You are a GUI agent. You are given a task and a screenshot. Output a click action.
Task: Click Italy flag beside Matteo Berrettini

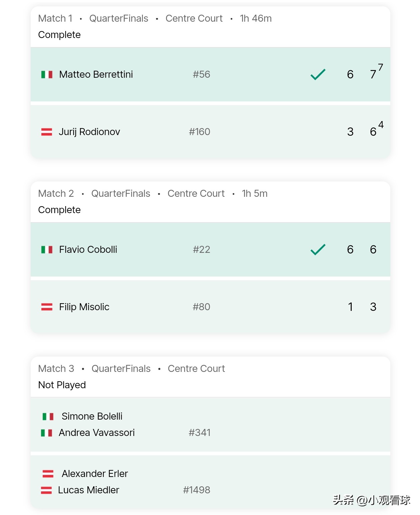click(x=47, y=74)
